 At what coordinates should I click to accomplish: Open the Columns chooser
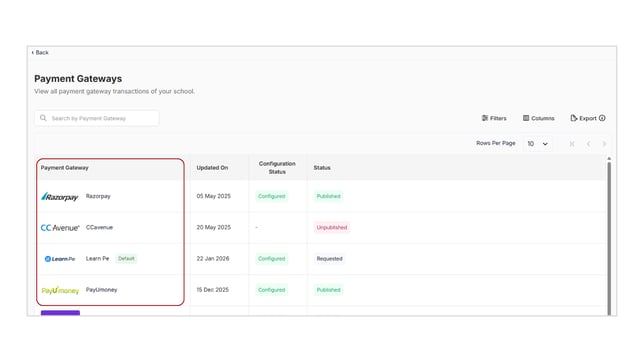538,118
